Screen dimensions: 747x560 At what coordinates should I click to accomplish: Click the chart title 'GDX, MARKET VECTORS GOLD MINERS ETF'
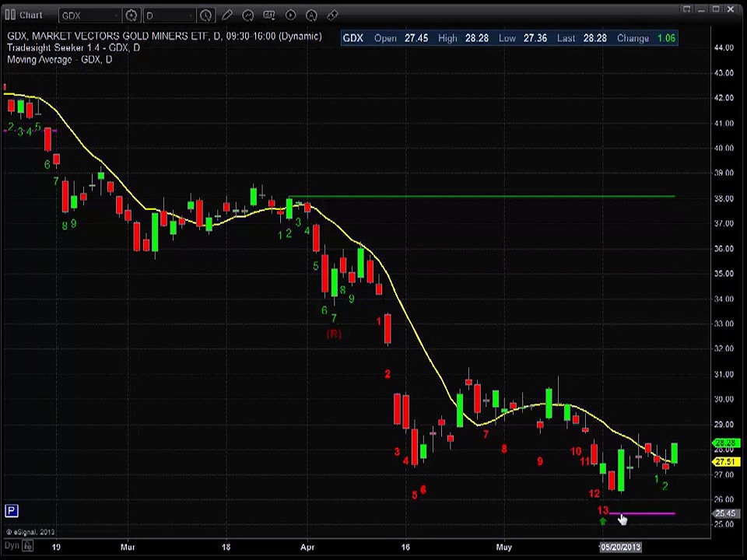tap(107, 37)
